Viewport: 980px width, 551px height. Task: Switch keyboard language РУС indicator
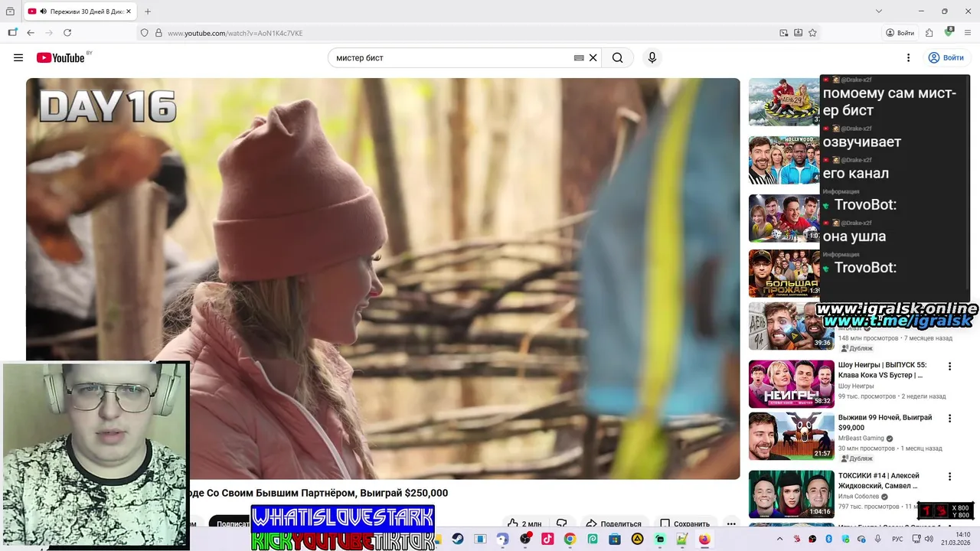tap(897, 539)
